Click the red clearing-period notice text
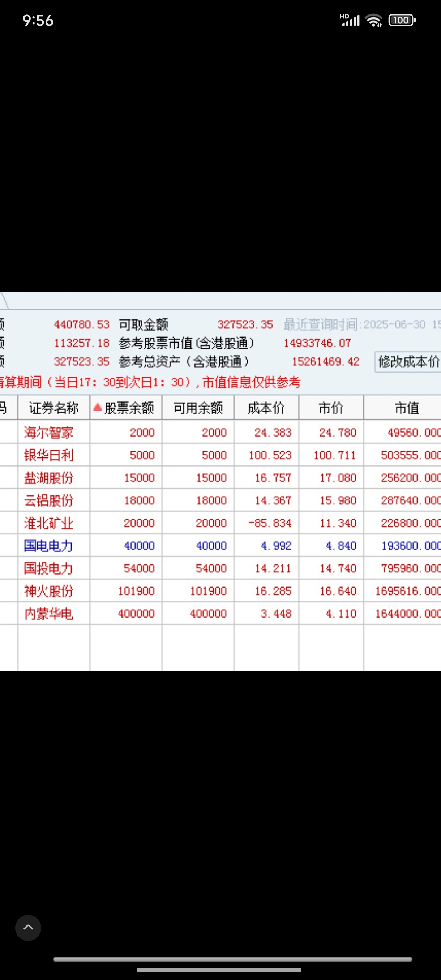The height and width of the screenshot is (980, 441). coord(150,382)
